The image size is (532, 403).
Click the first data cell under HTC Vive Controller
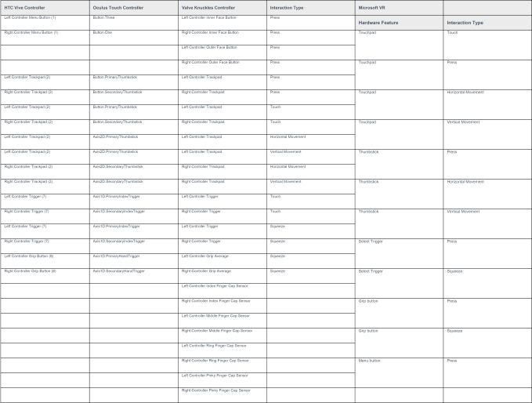44,23
